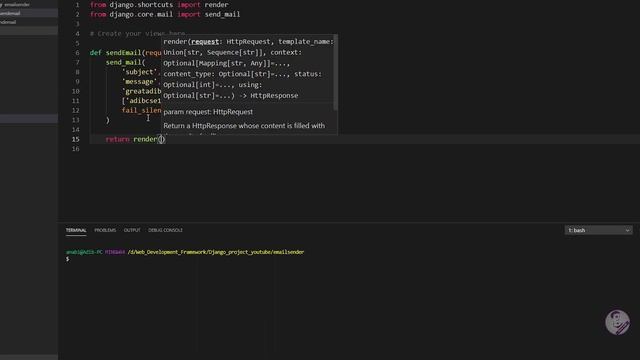Image resolution: width=640 pixels, height=360 pixels.
Task: Click the 'subject' string argument
Action: (139, 72)
